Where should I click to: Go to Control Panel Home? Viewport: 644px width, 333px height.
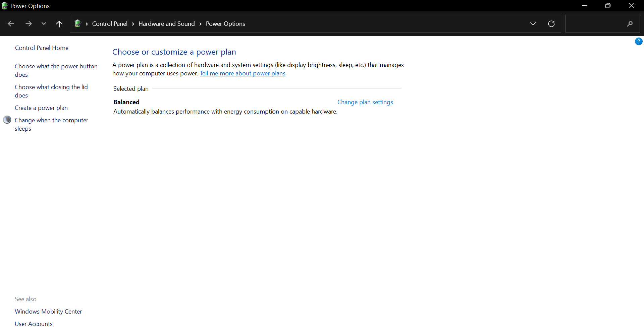click(42, 48)
